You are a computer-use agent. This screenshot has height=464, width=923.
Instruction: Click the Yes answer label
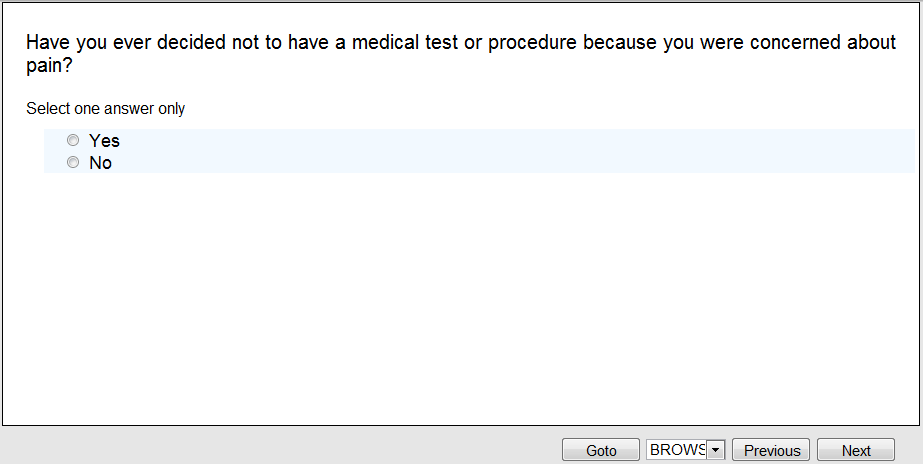coord(104,141)
